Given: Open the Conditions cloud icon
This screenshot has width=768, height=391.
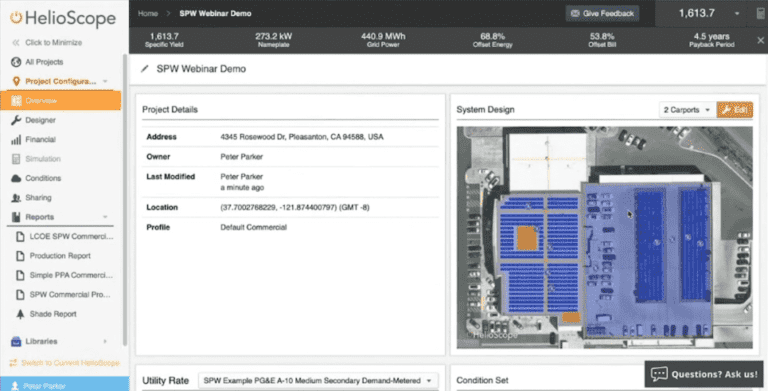Looking at the screenshot, I should tap(16, 178).
